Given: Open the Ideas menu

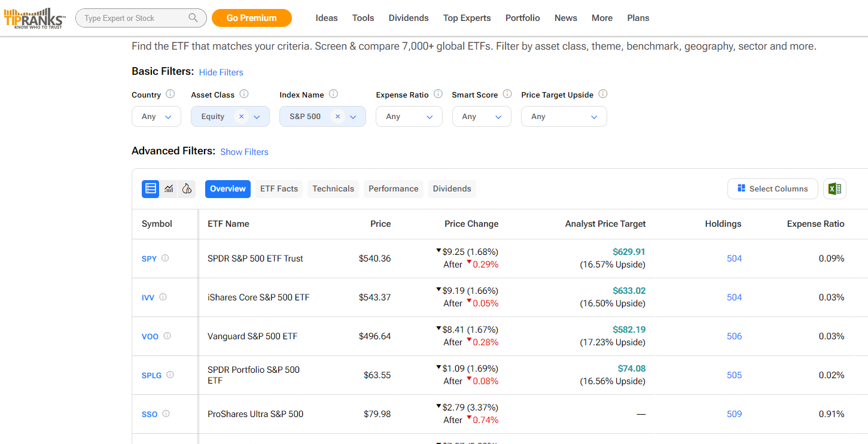Looking at the screenshot, I should pyautogui.click(x=327, y=18).
